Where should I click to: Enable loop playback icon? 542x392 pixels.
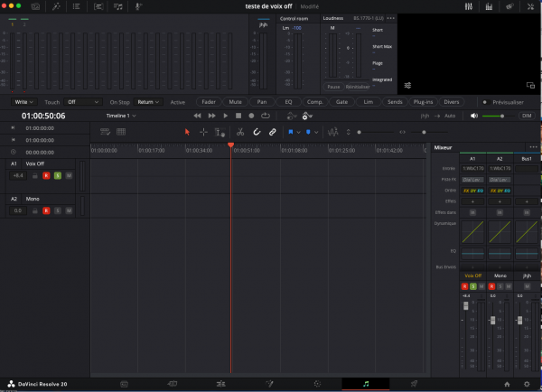click(265, 117)
